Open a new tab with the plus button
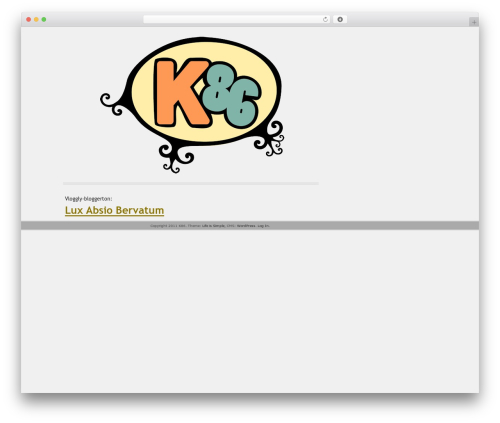The width and height of the screenshot is (500, 423). (474, 22)
